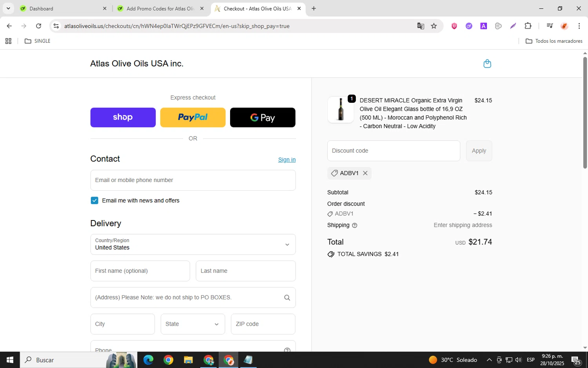Open a new browser tab

point(314,8)
